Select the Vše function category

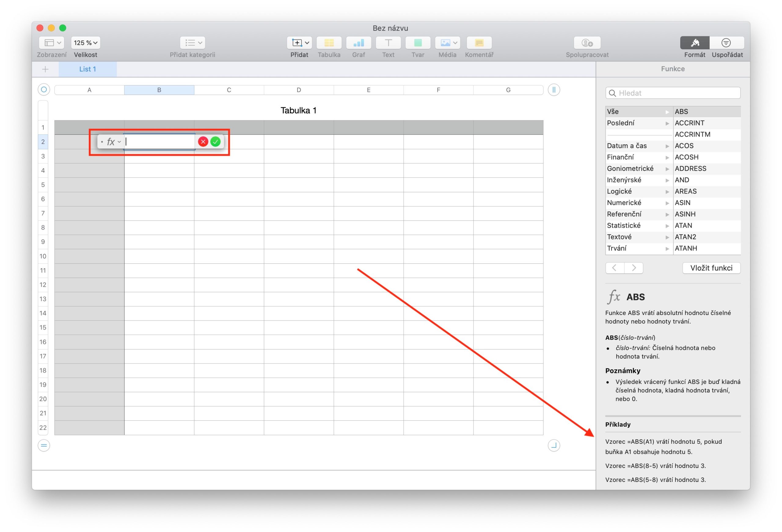click(x=639, y=112)
